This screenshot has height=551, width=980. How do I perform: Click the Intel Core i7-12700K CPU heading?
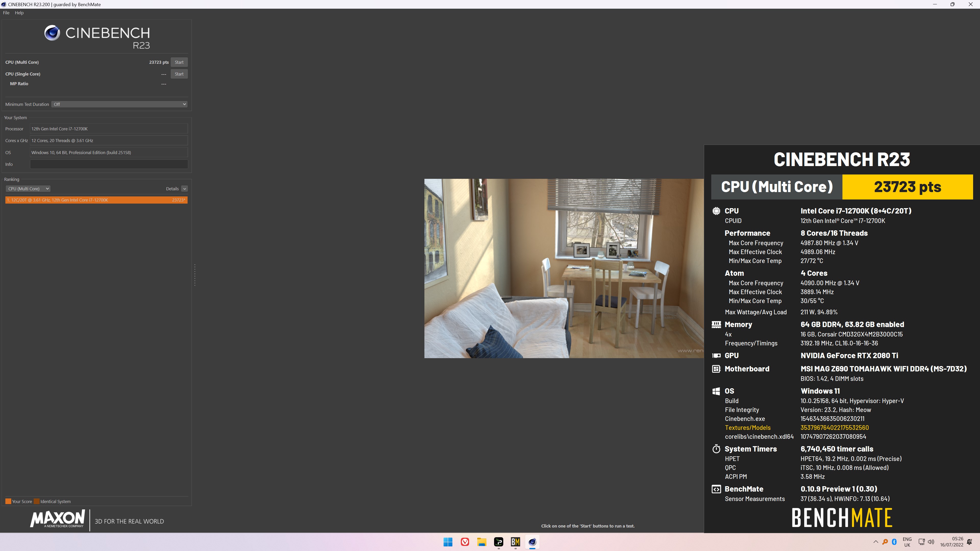tap(856, 211)
